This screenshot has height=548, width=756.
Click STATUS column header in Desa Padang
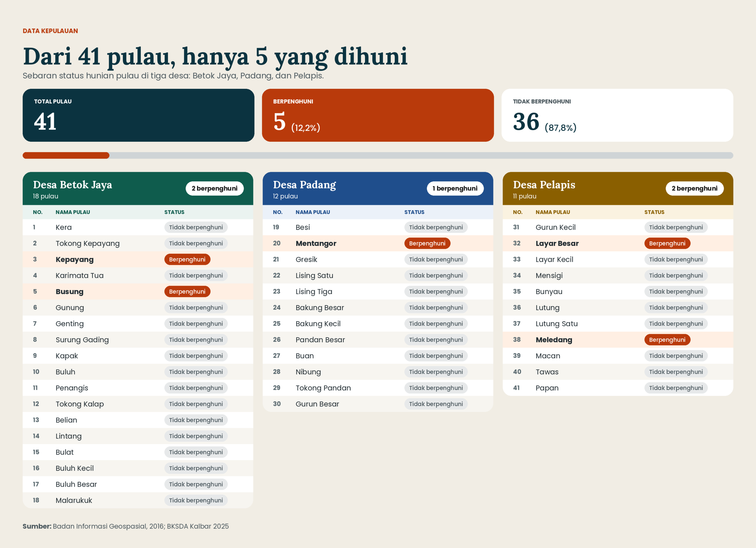point(414,212)
